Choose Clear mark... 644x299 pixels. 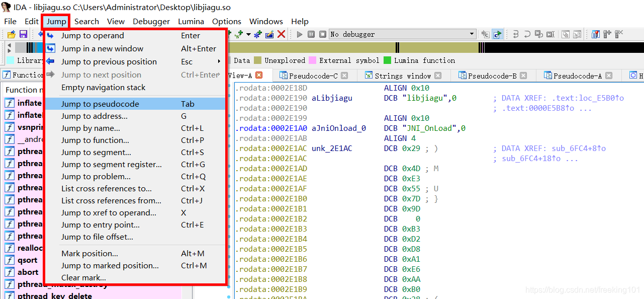coord(135,277)
